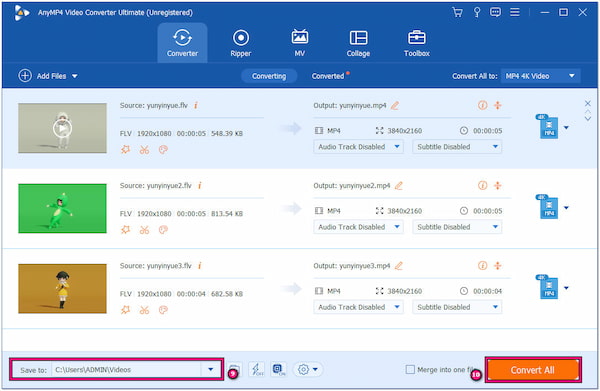
Task: Remove yunyinyue.flv with the X icon
Action: click(588, 103)
